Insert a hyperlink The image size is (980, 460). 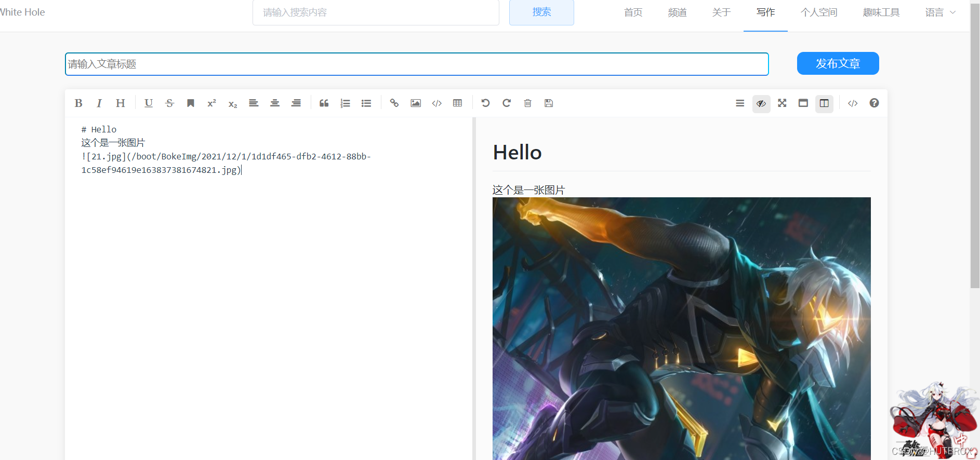point(394,103)
